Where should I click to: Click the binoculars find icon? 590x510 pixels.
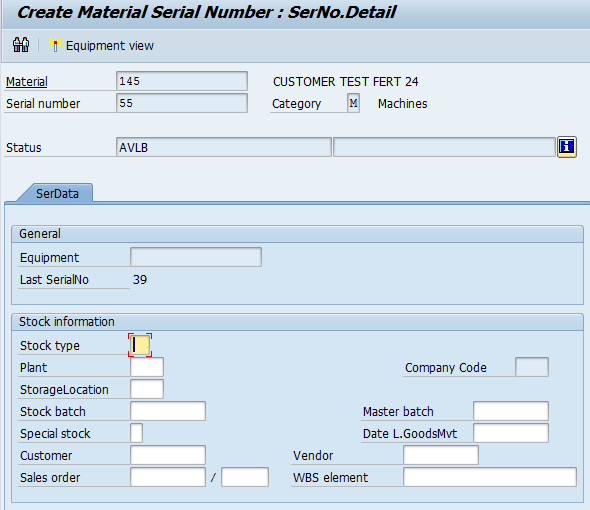(21, 45)
